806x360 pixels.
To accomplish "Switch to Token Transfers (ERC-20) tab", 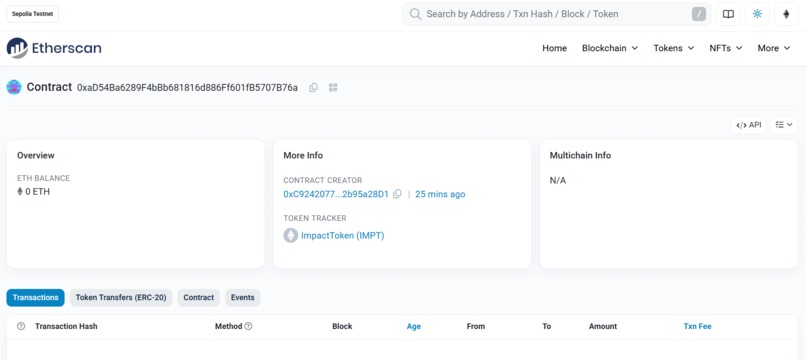I will (x=121, y=298).
